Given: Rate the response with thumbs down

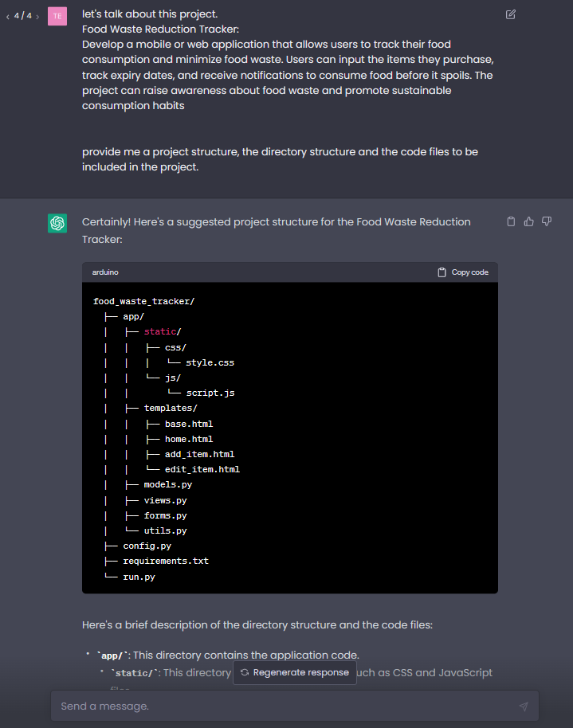Looking at the screenshot, I should [546, 221].
